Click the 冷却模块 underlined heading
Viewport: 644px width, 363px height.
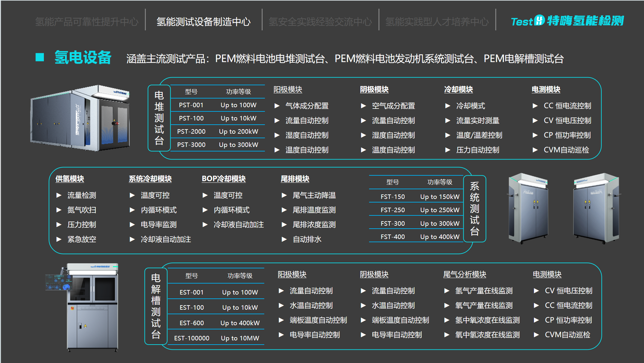458,89
